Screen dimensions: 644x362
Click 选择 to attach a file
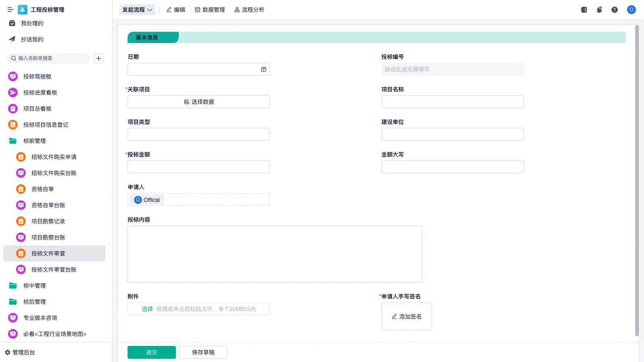(147, 309)
